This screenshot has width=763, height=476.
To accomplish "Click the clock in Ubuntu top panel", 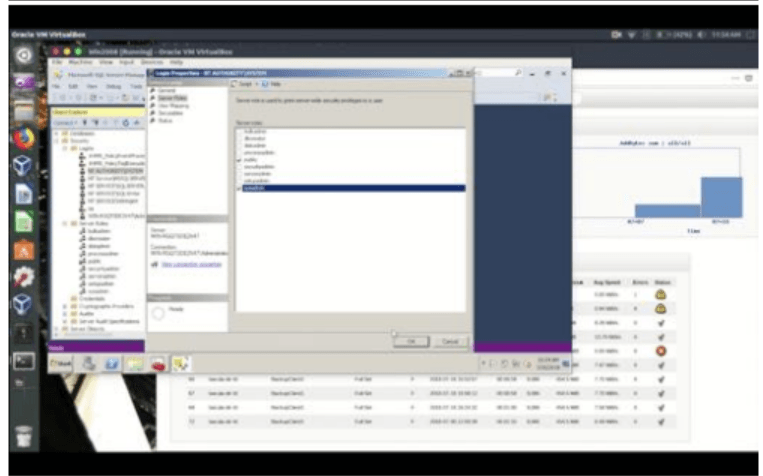I will tap(726, 35).
